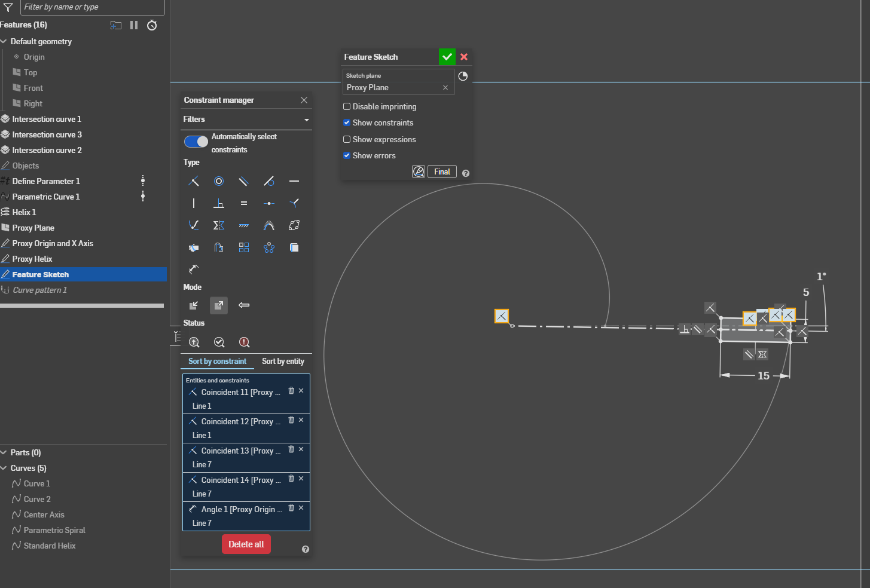Switch to the Sort by constraint tab
870x588 pixels.
click(217, 362)
